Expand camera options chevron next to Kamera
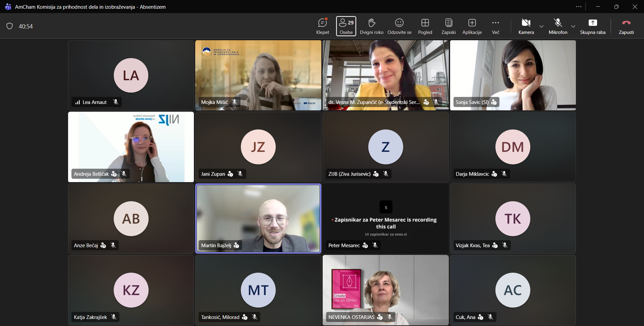Screen dimensions: 644x326 coord(541,26)
